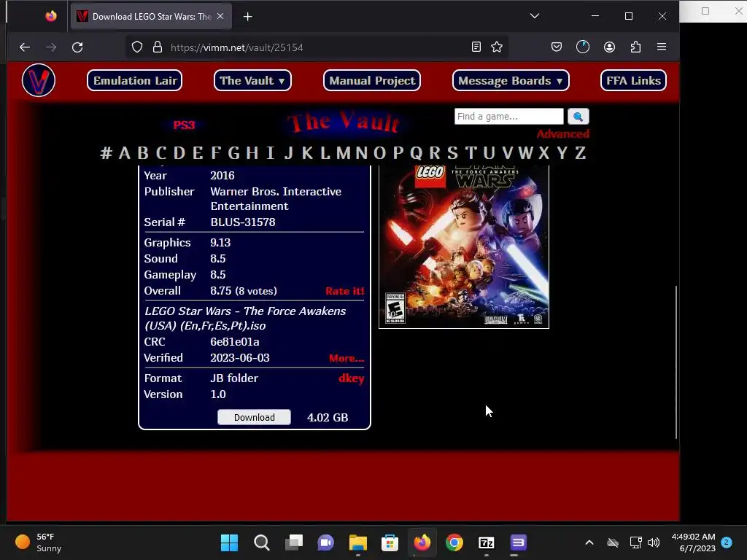
Task: Open the Firefox application menu
Action: coord(662,47)
